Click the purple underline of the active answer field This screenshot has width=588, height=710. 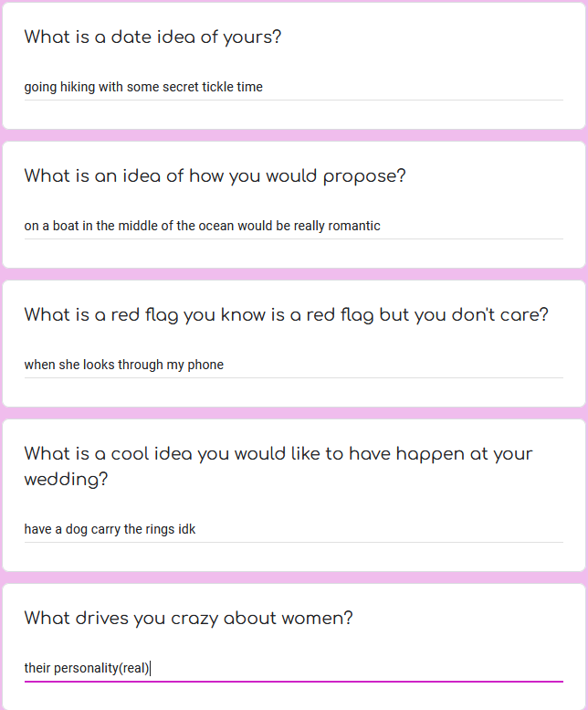tap(293, 681)
